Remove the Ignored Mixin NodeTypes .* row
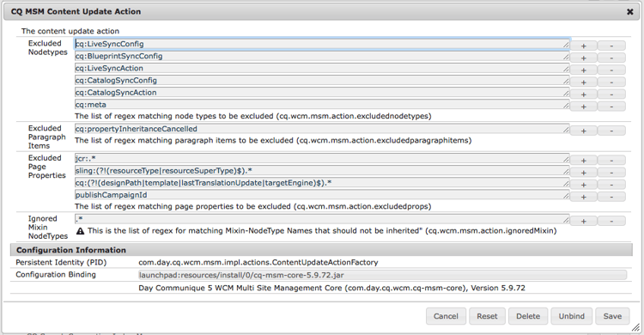This screenshot has width=644, height=335. pos(611,221)
